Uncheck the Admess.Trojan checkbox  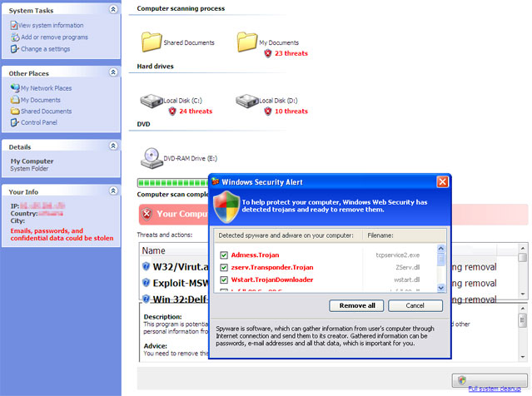pyautogui.click(x=224, y=255)
